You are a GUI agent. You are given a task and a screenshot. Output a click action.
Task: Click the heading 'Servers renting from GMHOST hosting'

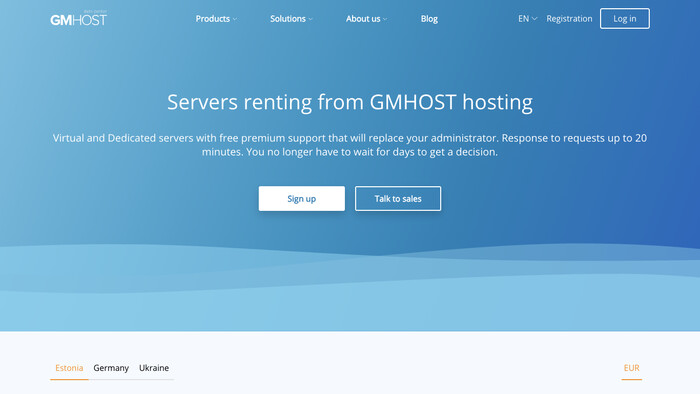(350, 102)
